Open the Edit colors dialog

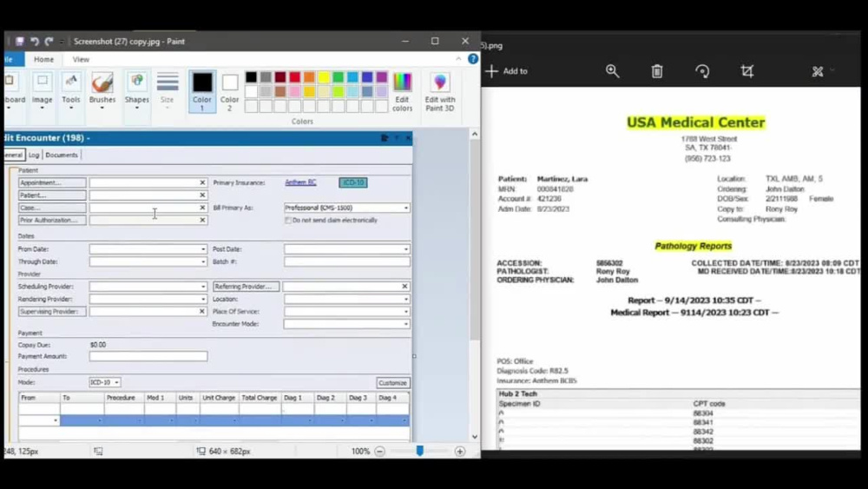(x=403, y=92)
